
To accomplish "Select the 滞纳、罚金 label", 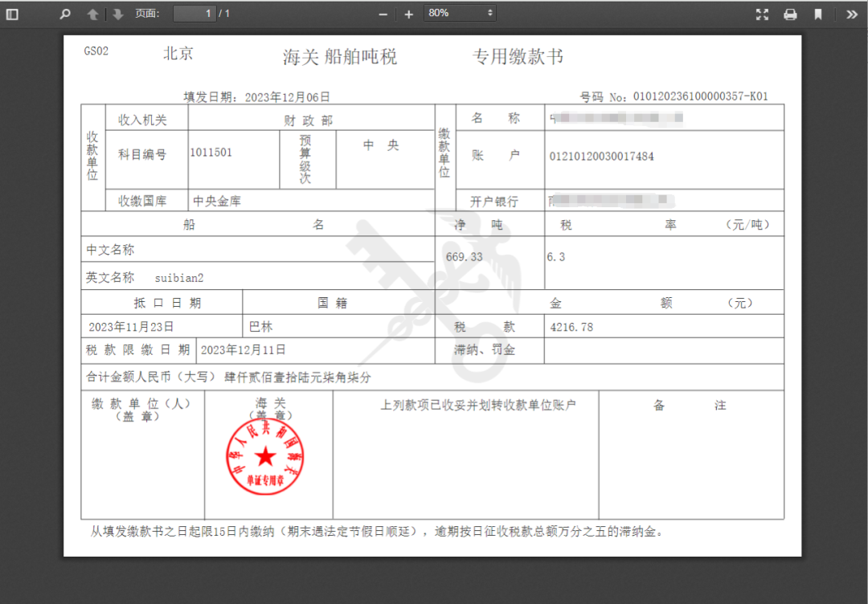I will 485,349.
